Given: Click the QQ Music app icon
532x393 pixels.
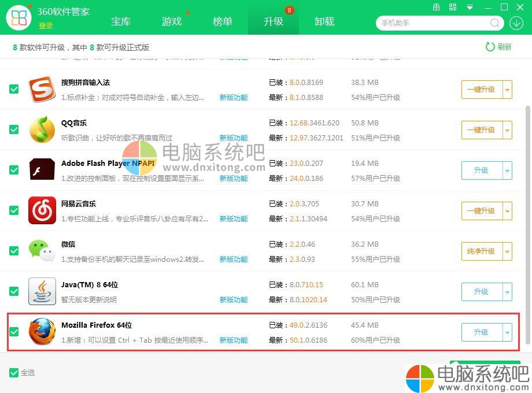Looking at the screenshot, I should tap(42, 129).
